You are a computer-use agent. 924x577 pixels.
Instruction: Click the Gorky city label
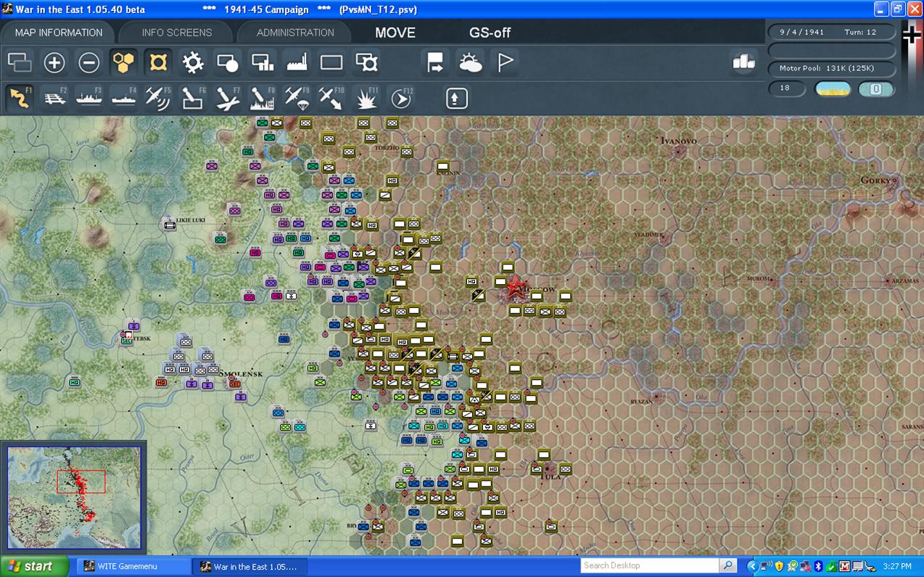coord(877,180)
